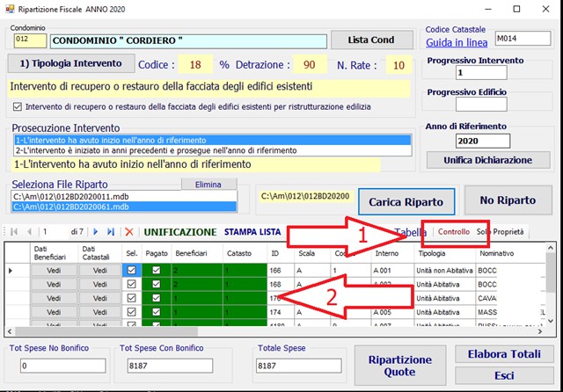Toggle Pagato checkbox in CAVA row
The height and width of the screenshot is (392, 563).
tap(157, 298)
